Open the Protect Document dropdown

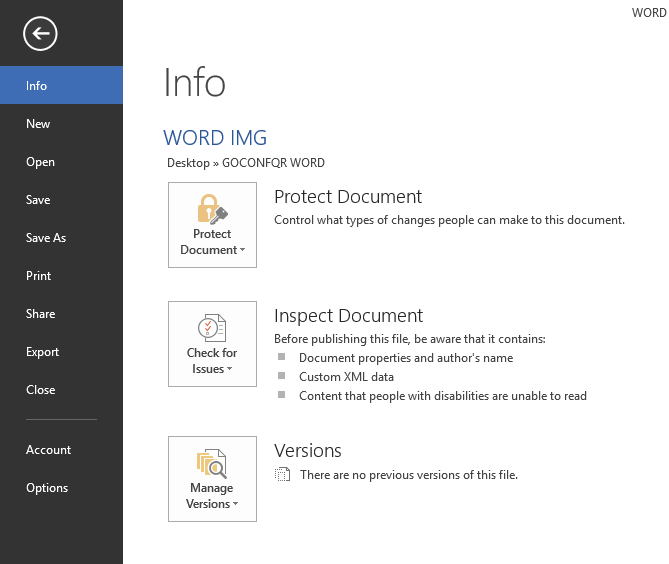[x=212, y=242]
